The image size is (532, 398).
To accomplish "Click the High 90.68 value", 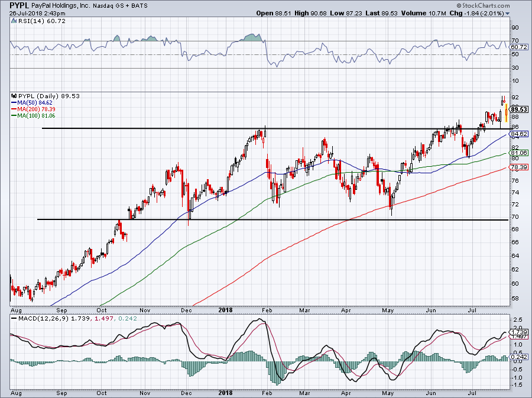I will coord(310,13).
